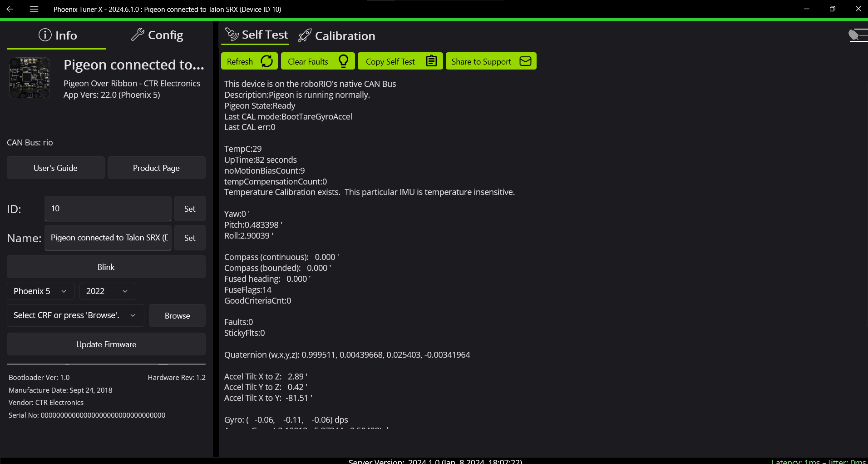
Task: Click 'UpTime:82 seconds' line
Action: click(x=261, y=160)
